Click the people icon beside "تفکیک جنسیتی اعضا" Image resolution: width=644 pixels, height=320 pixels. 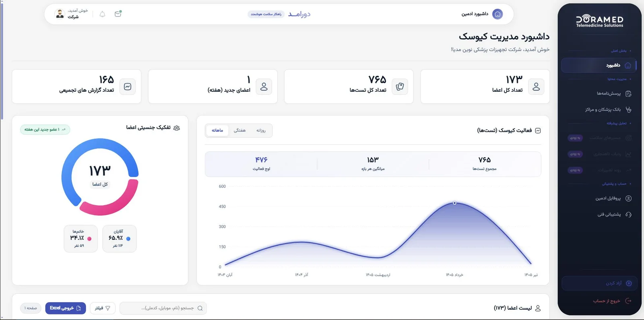click(176, 128)
